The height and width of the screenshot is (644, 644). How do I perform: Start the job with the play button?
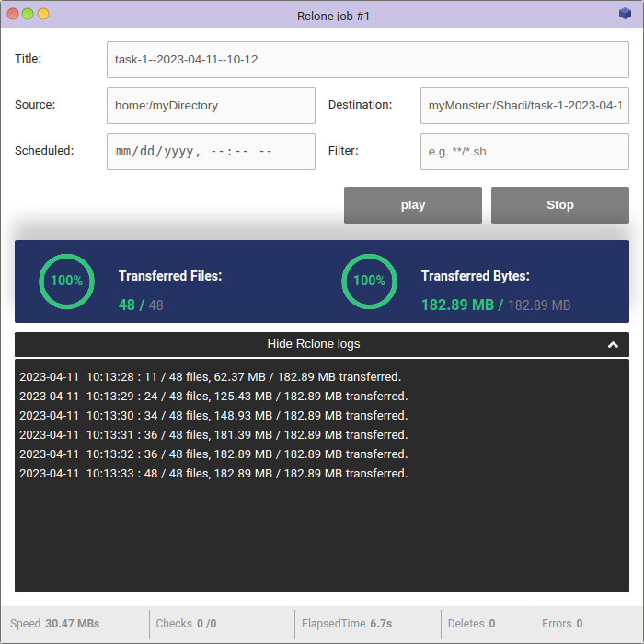[x=413, y=205]
